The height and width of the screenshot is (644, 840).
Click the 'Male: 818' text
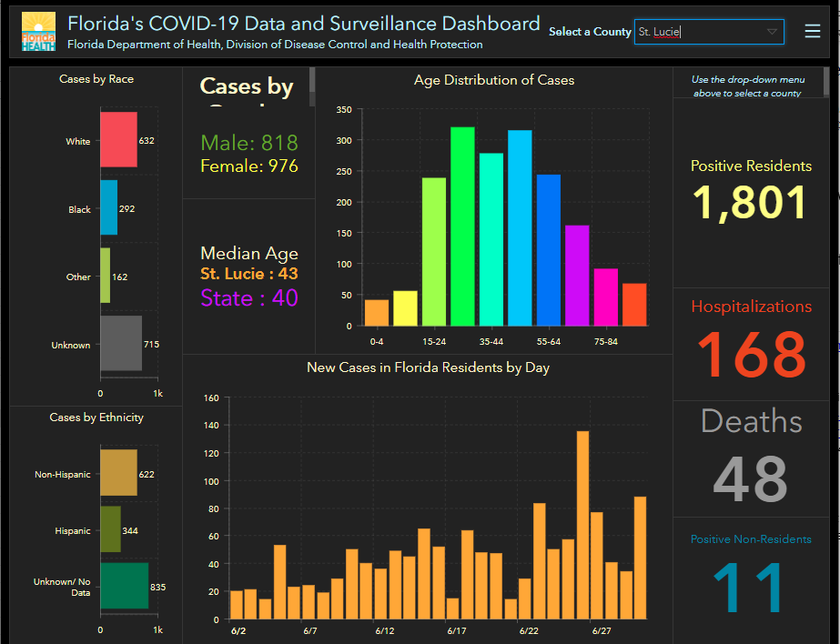(249, 143)
